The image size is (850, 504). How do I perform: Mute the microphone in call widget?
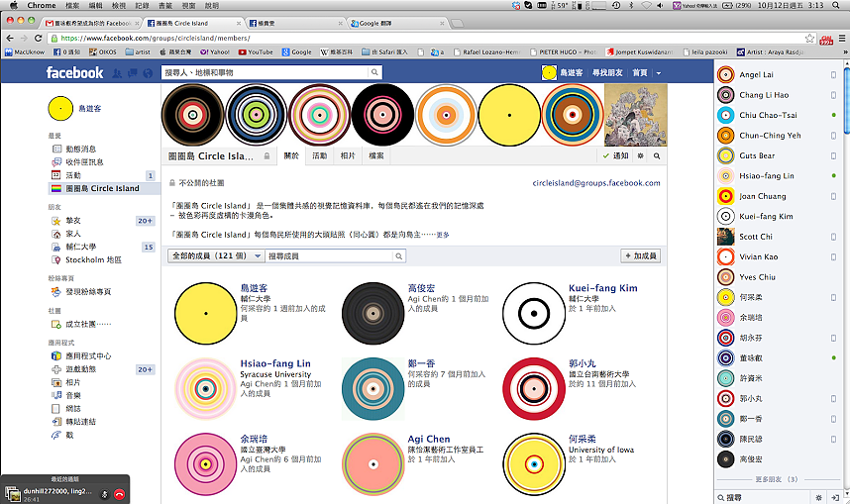pyautogui.click(x=103, y=492)
